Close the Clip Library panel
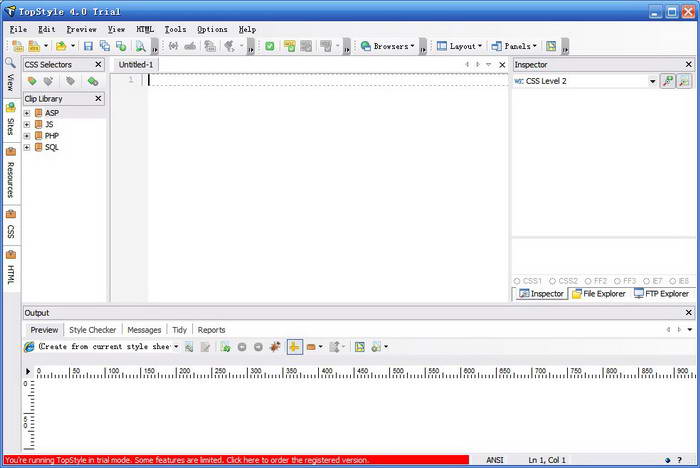The height and width of the screenshot is (468, 700). [98, 99]
